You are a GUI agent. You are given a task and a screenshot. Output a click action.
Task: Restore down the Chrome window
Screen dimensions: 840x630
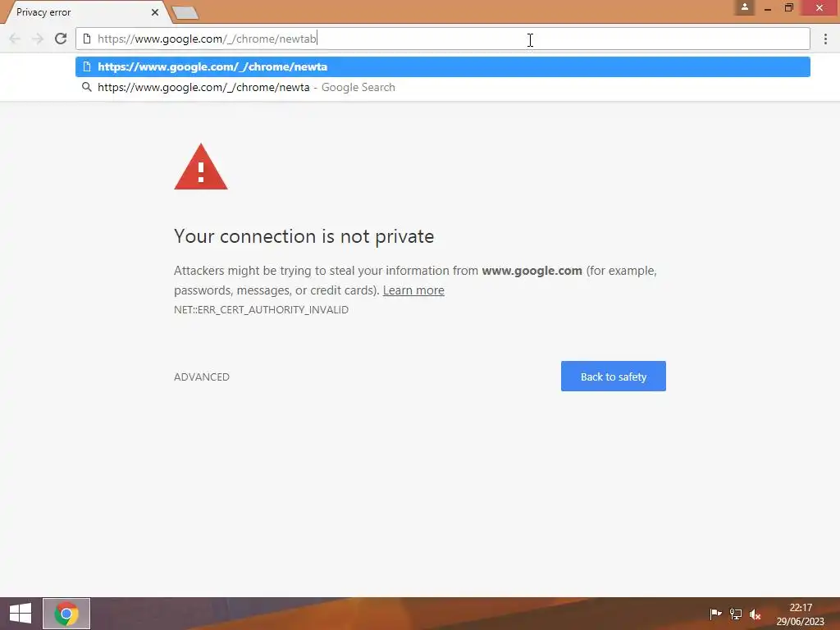click(788, 7)
